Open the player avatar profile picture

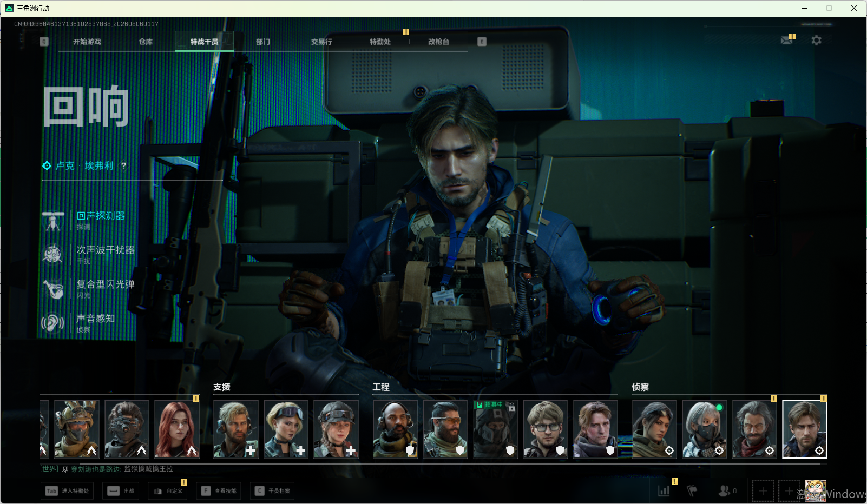click(816, 491)
